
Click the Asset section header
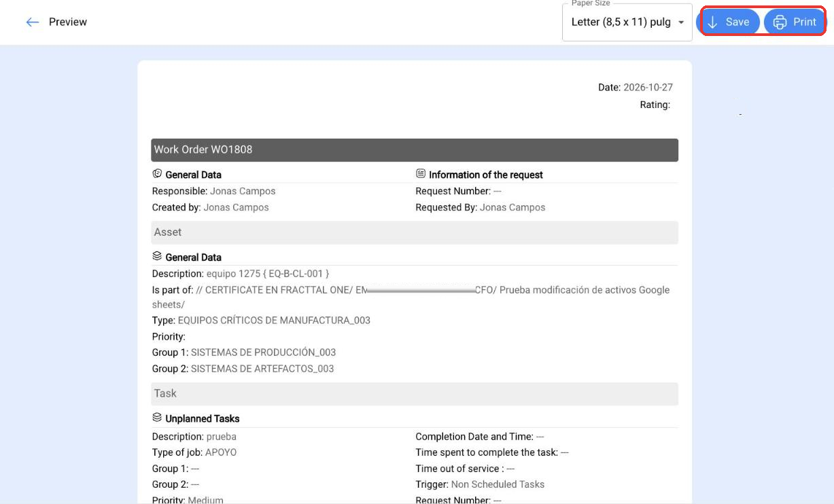coord(415,232)
